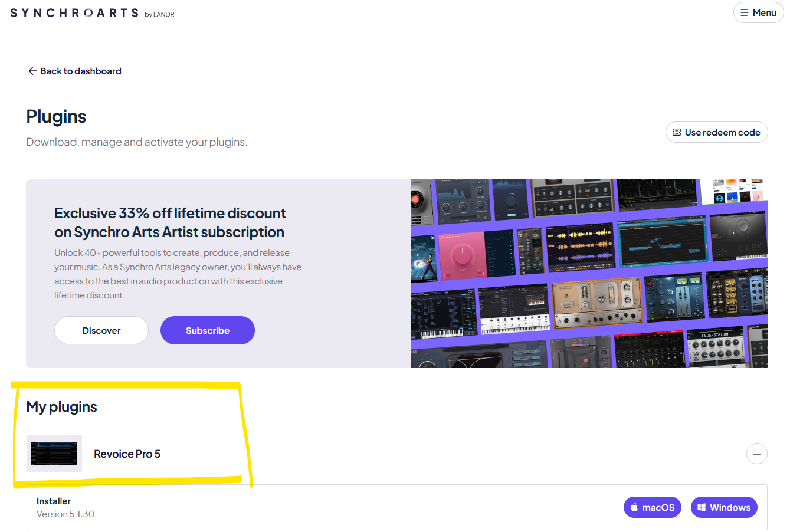Click the My plugins heading
790x532 pixels.
click(x=61, y=406)
